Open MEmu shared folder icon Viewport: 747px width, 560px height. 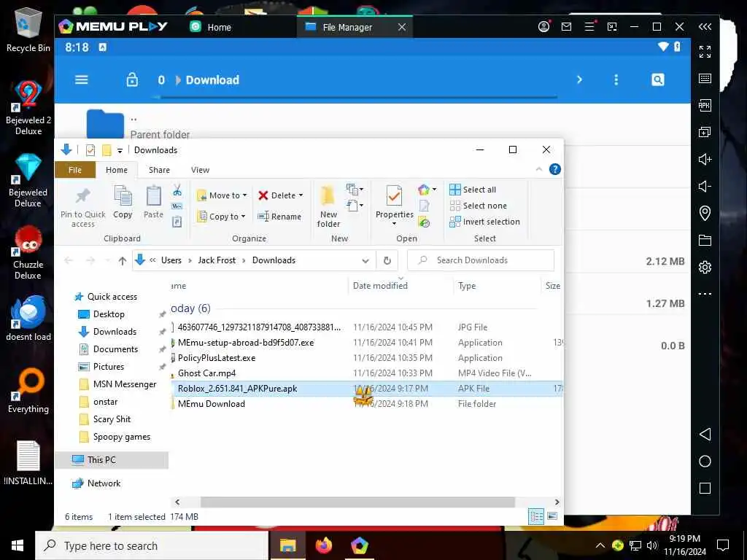[x=705, y=240]
